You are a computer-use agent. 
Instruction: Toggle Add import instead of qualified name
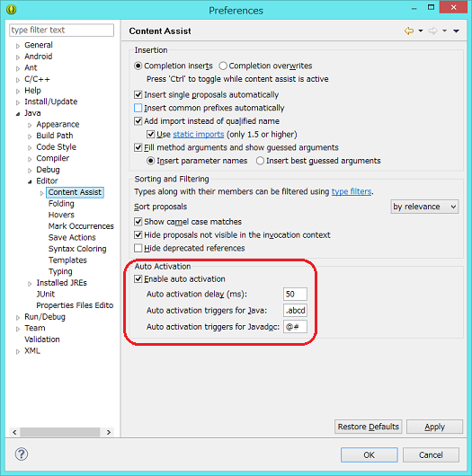pos(138,121)
